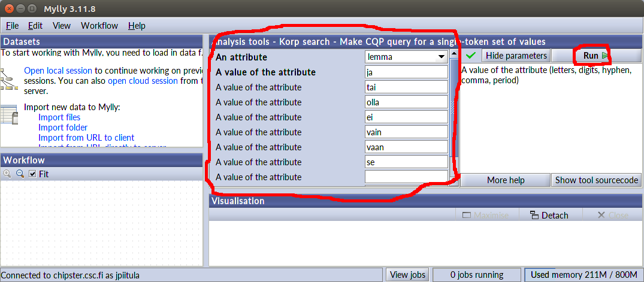Zoom out on the Workflow view
This screenshot has height=282, width=644.
[x=20, y=174]
